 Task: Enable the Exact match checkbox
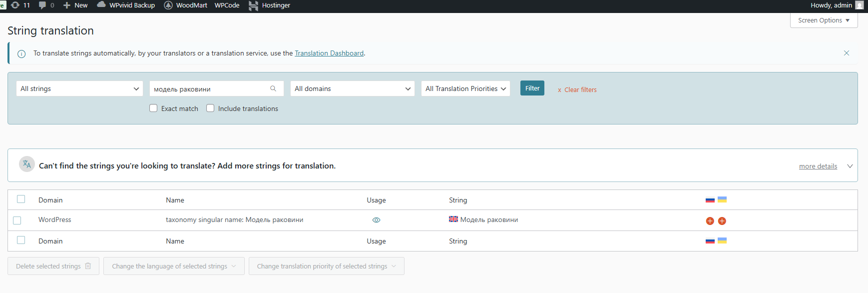[x=153, y=108]
